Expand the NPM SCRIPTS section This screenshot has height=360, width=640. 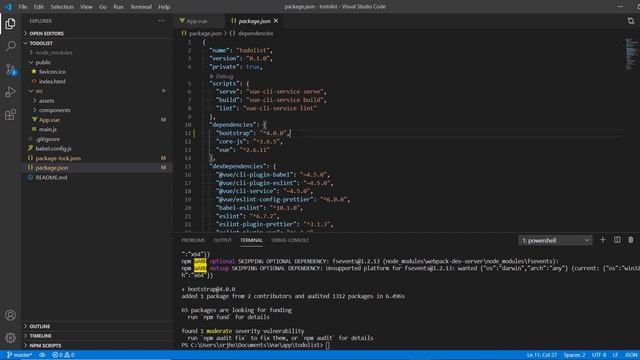click(97, 346)
